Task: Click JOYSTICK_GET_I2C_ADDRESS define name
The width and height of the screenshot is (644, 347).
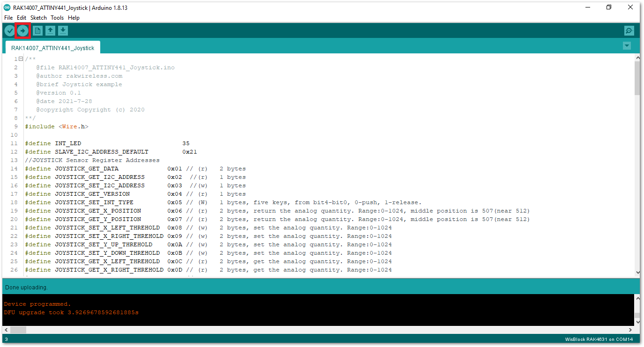Action: (x=100, y=177)
